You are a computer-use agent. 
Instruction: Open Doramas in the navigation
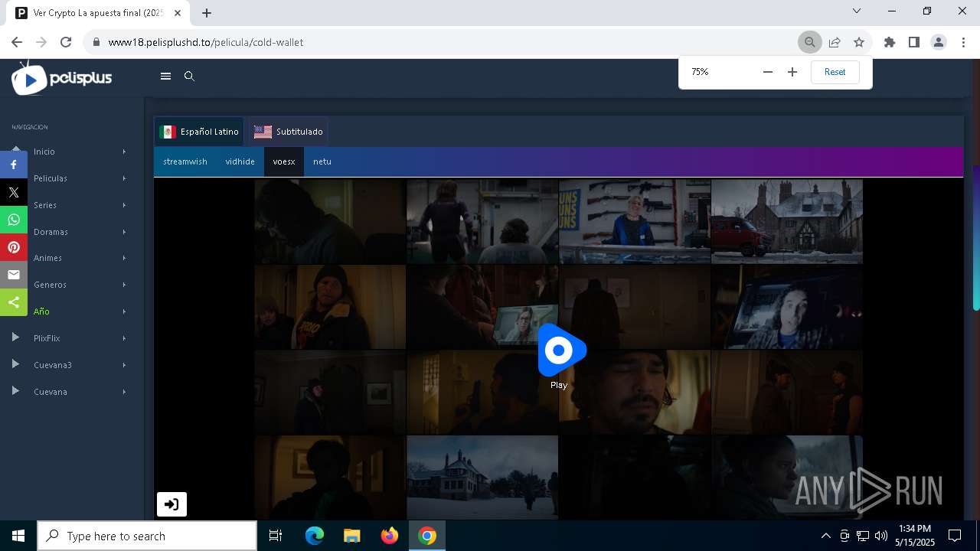click(51, 232)
